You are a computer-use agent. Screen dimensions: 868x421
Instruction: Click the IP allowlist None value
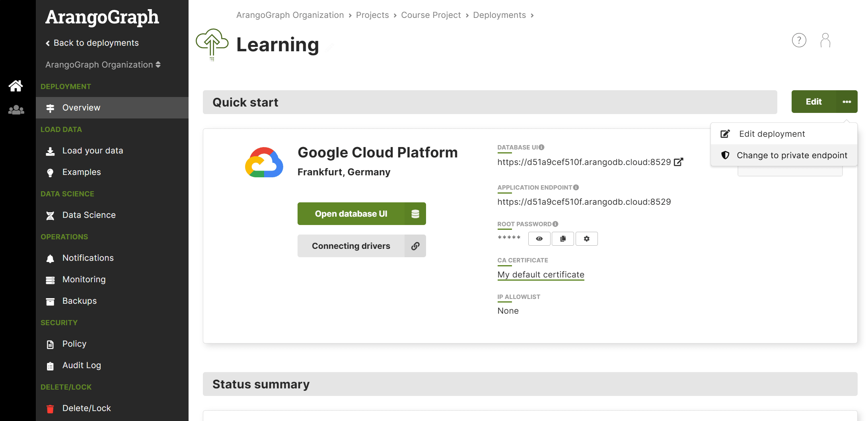508,311
